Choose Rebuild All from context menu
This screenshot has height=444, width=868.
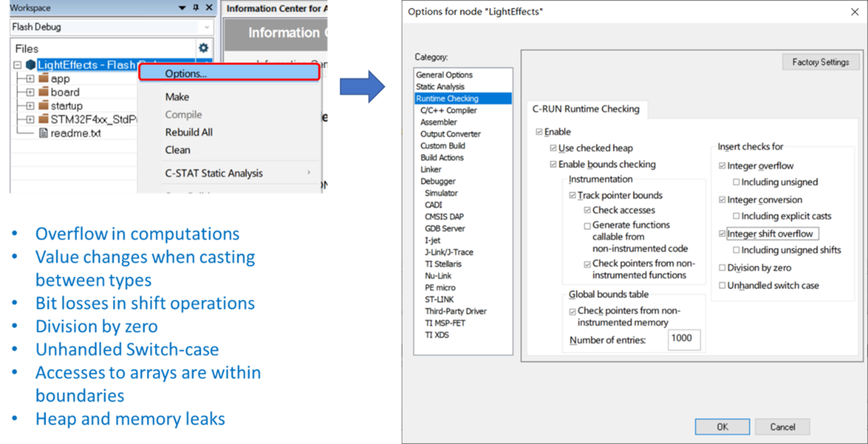189,132
